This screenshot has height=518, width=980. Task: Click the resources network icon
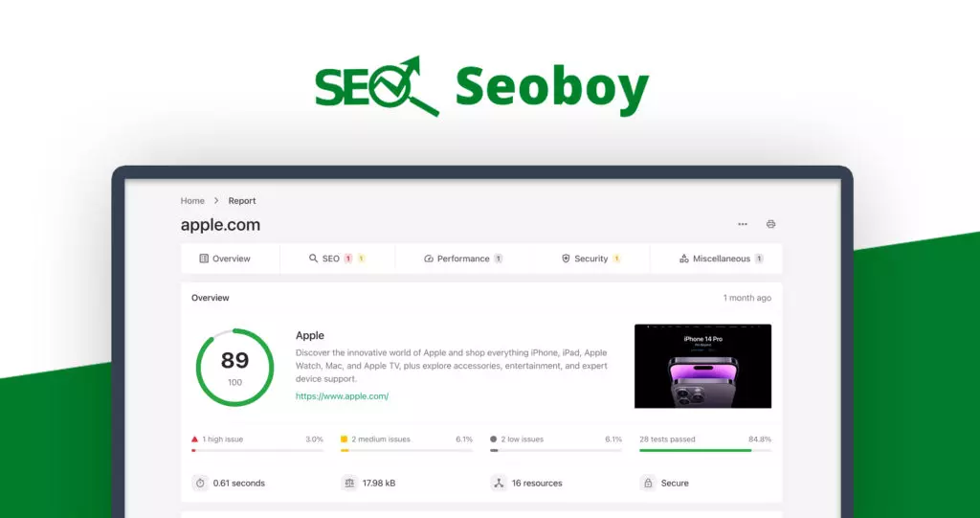tap(499, 484)
